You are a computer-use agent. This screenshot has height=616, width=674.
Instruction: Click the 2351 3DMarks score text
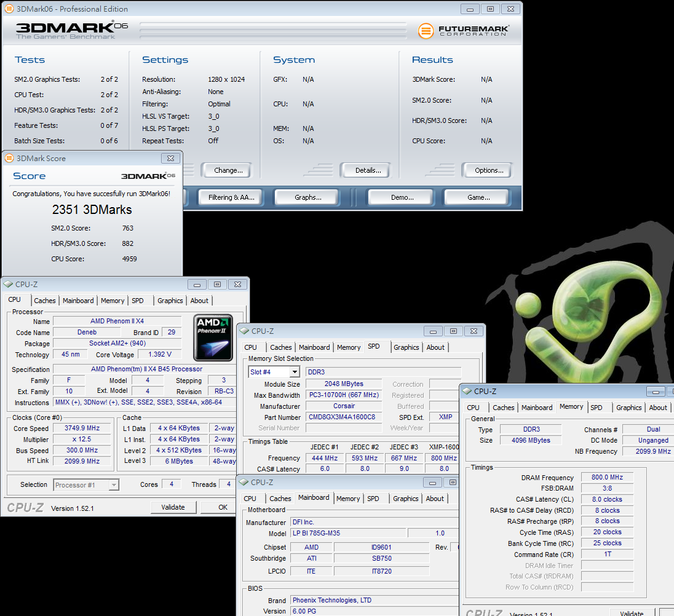point(92,210)
